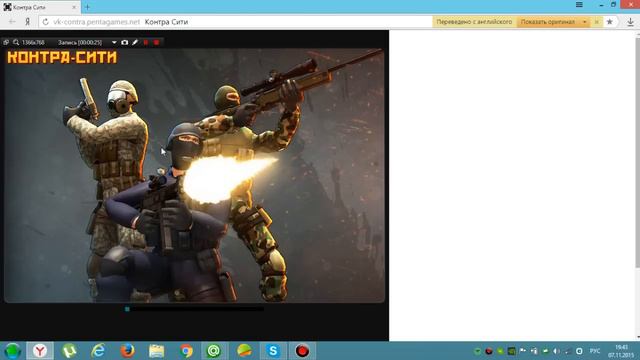This screenshot has height=360, width=640.
Task: Launch Internet Explorer from taskbar
Action: [98, 351]
